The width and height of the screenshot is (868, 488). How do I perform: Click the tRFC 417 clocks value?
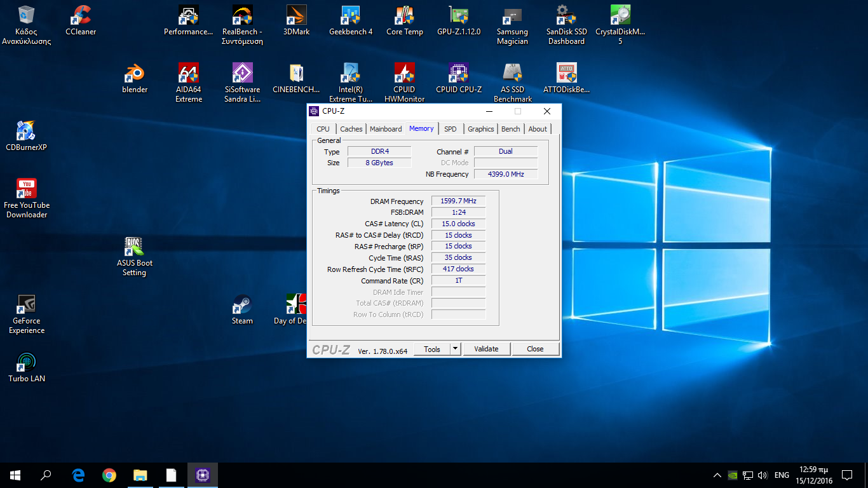(458, 269)
